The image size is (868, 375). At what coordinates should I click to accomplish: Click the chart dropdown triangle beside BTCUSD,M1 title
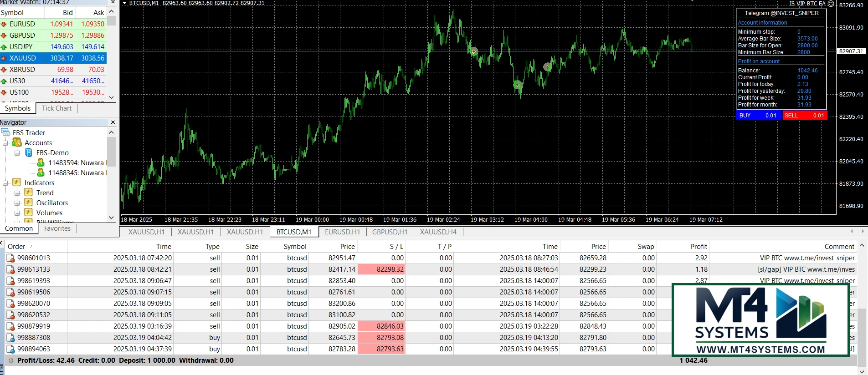pyautogui.click(x=125, y=3)
